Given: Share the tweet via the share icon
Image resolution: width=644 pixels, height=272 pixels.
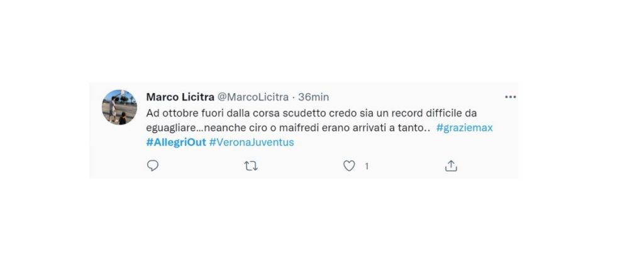Looking at the screenshot, I should 451,166.
